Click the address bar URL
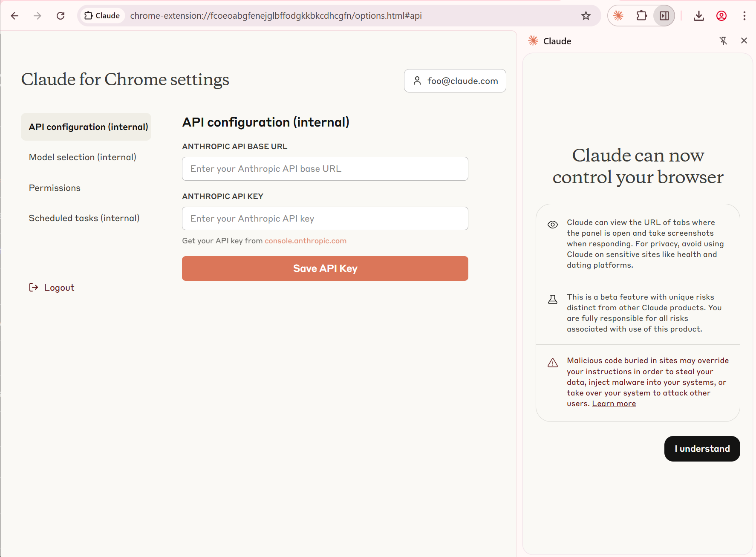 point(276,16)
